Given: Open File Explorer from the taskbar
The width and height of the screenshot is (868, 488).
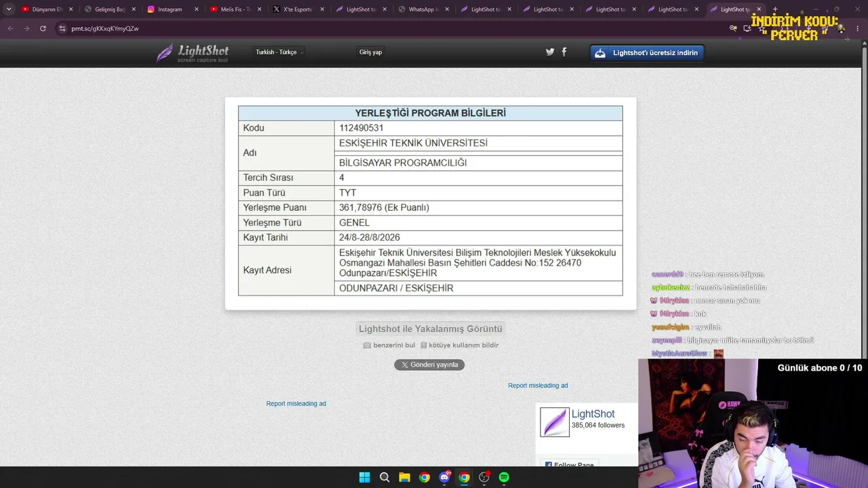Looking at the screenshot, I should coord(404,477).
